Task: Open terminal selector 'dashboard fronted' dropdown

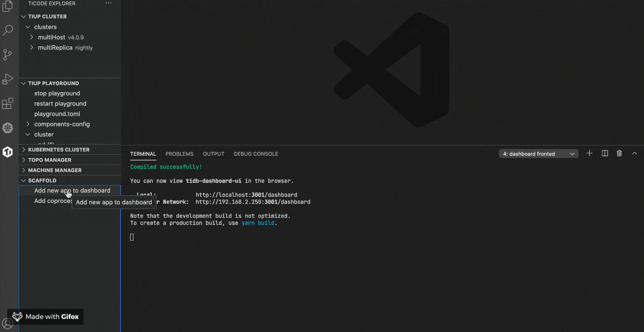Action: click(539, 154)
